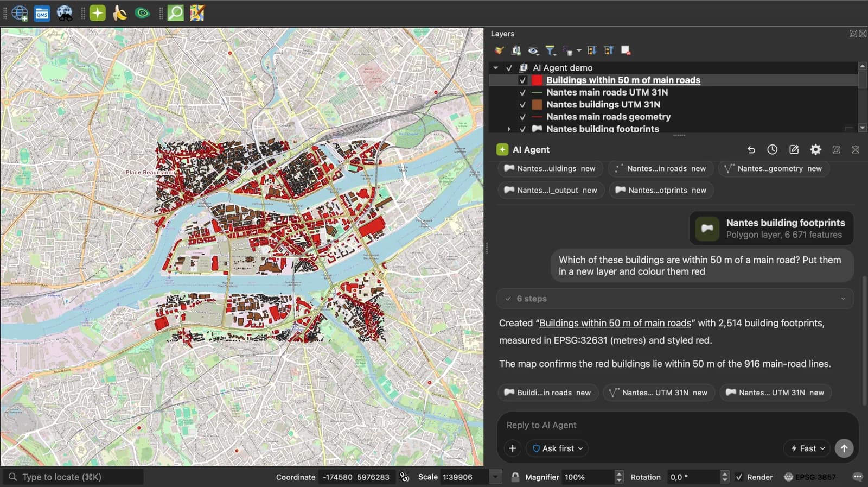The height and width of the screenshot is (487, 868).
Task: Click the Nantes...l_output new layer chip
Action: [551, 191]
